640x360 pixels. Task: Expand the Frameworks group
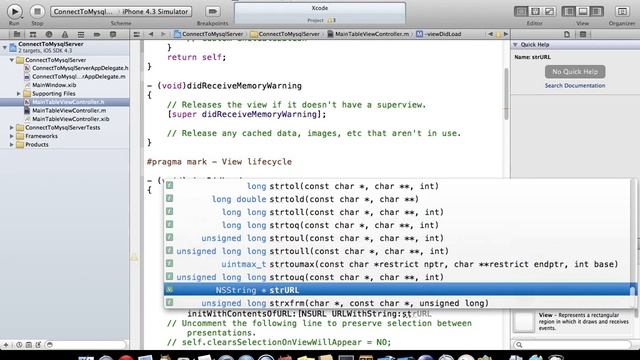coord(12,136)
